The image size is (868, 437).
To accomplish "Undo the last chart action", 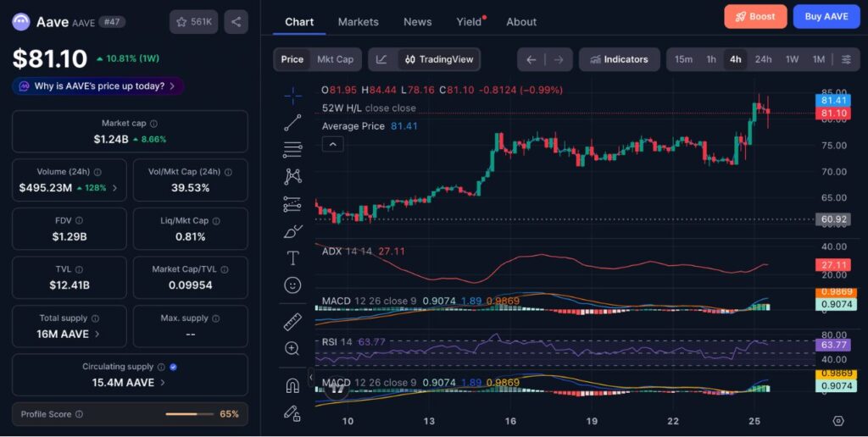I will coord(531,60).
